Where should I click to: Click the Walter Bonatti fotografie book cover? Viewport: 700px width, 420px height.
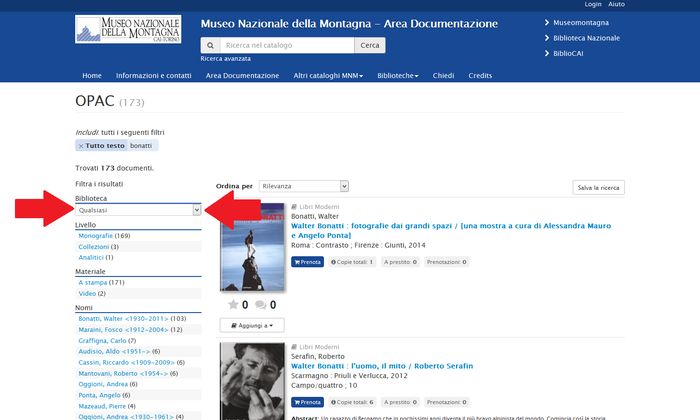(252, 247)
